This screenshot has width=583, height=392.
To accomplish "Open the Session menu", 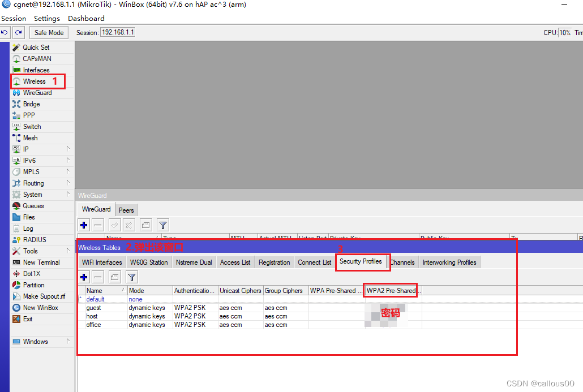I will click(14, 18).
